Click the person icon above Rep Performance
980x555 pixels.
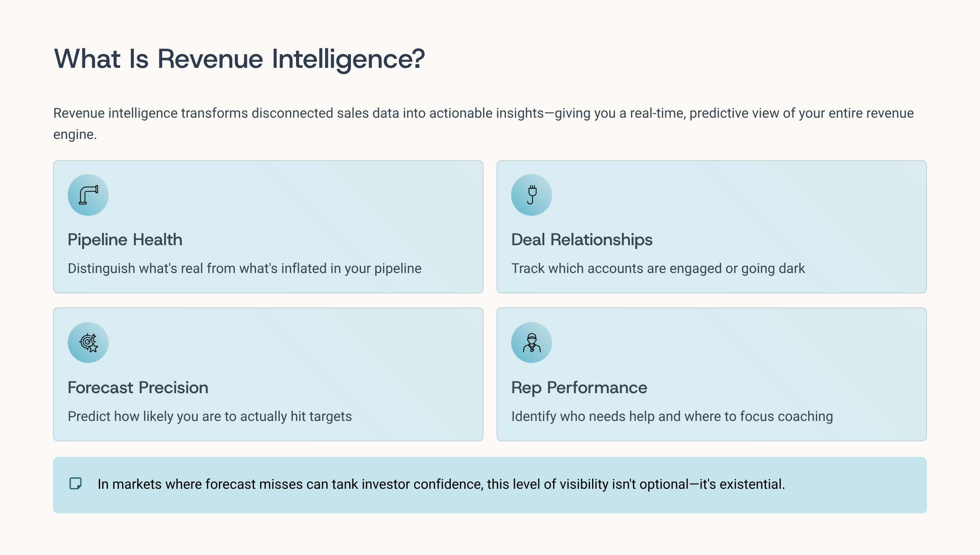coord(532,342)
